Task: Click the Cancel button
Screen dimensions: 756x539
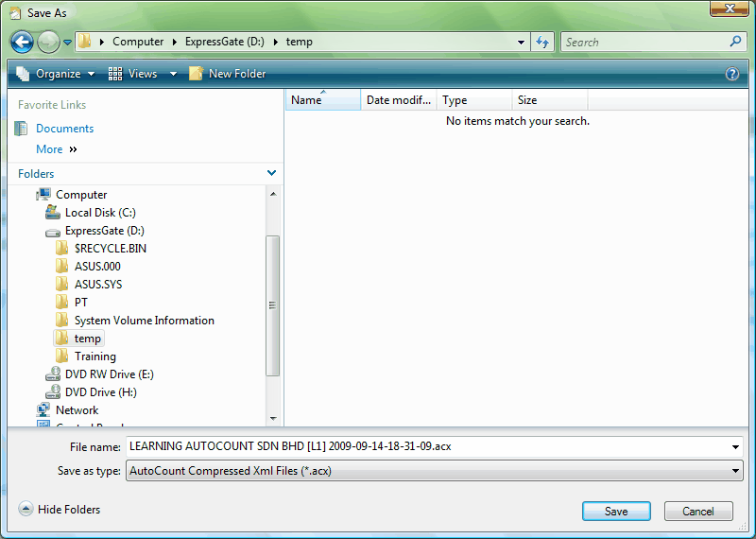Action: pyautogui.click(x=698, y=511)
